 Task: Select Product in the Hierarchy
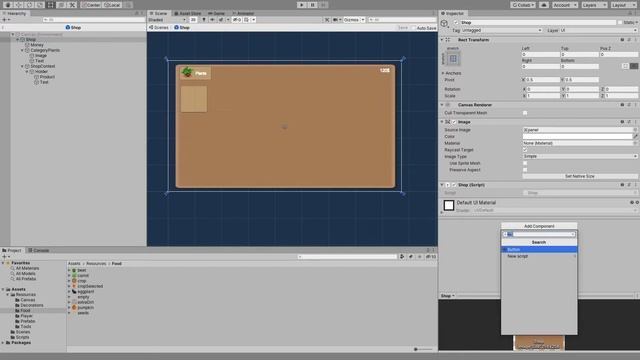[47, 77]
